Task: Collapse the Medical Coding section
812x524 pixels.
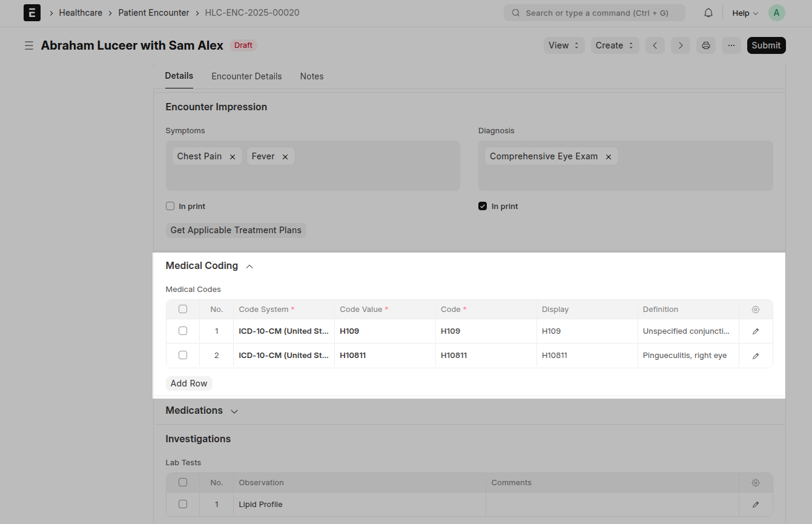Action: coord(249,266)
